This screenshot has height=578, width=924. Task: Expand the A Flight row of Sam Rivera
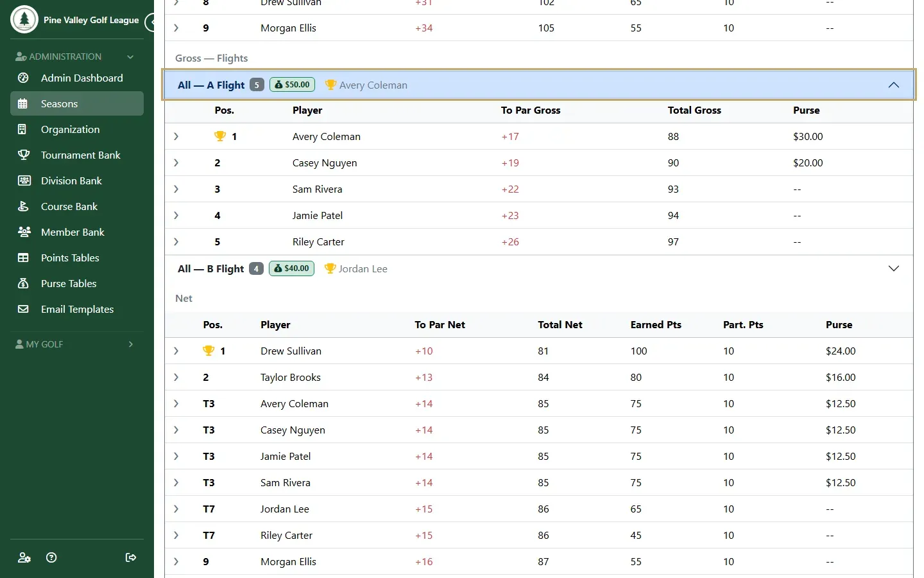click(176, 189)
